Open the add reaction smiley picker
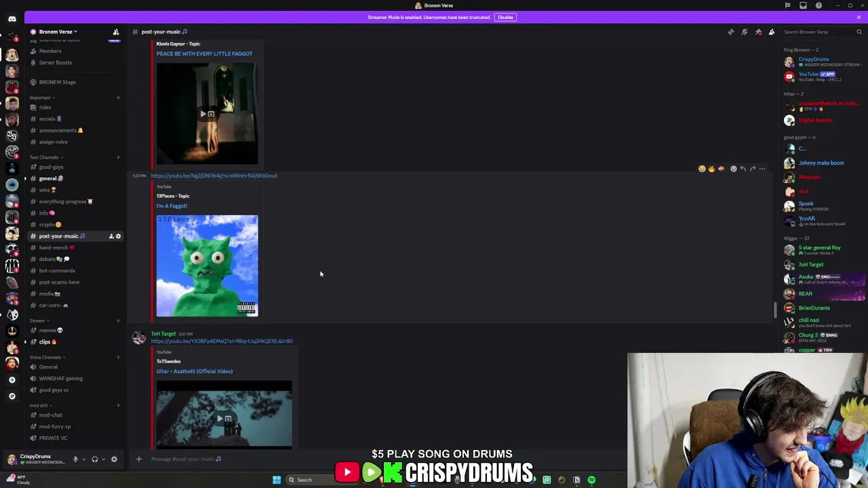Image resolution: width=868 pixels, height=488 pixels. click(x=733, y=169)
